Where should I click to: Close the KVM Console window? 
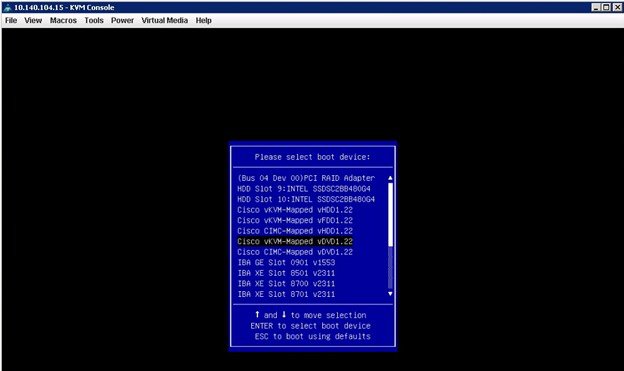pos(617,7)
